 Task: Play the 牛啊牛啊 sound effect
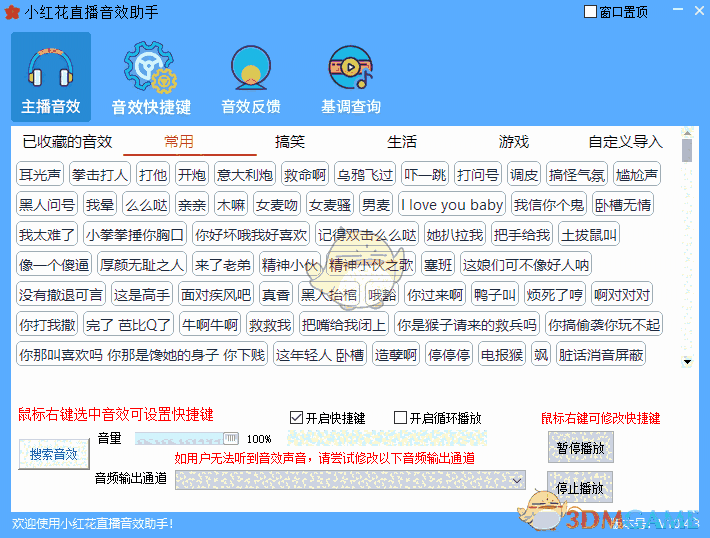(210, 325)
